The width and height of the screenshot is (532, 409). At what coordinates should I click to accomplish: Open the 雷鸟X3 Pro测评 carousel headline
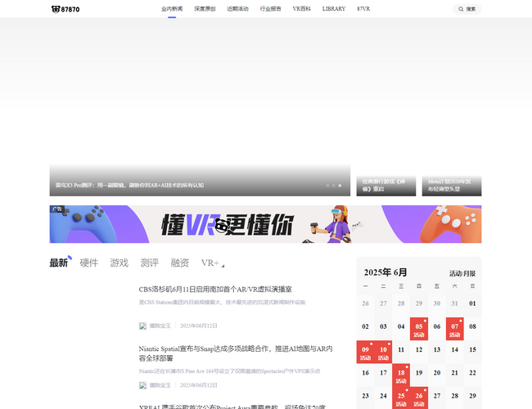129,185
